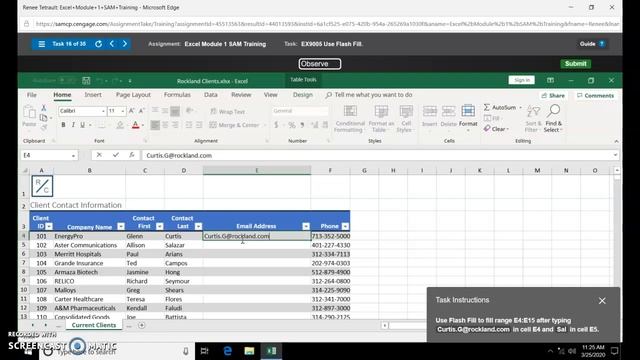The image size is (640, 360).
Task: Open the Contact First filter dropdown
Action: (x=160, y=227)
